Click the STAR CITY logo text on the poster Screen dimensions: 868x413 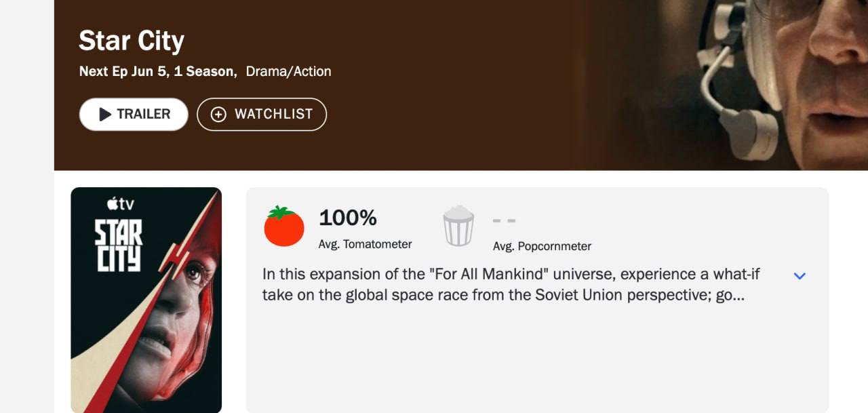118,245
